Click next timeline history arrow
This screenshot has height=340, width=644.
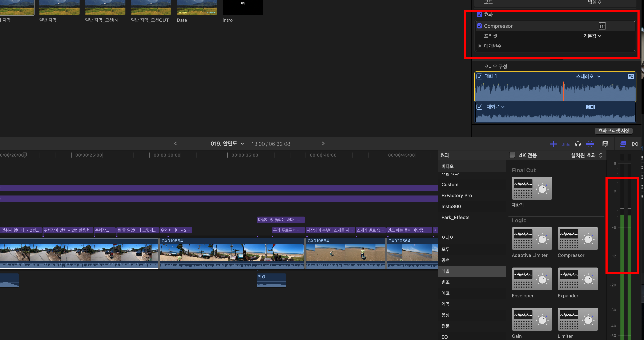[x=323, y=144]
